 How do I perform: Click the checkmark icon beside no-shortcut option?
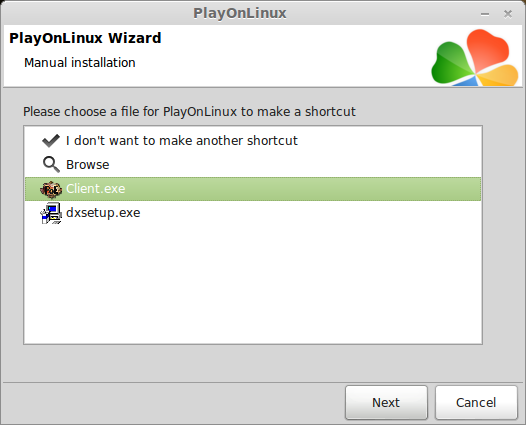(51, 141)
